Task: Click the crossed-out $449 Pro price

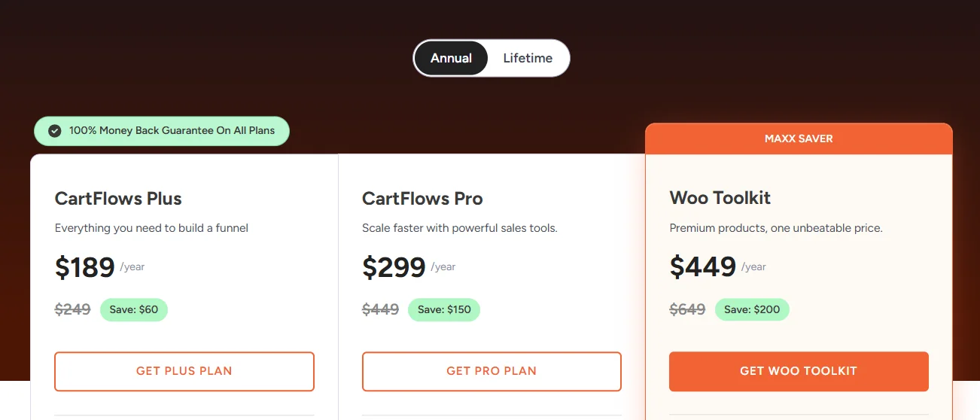Action: coord(380,309)
